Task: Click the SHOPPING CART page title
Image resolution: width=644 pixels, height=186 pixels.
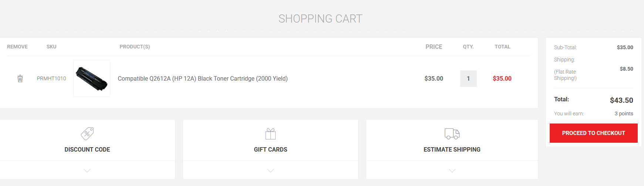Action: (x=320, y=18)
